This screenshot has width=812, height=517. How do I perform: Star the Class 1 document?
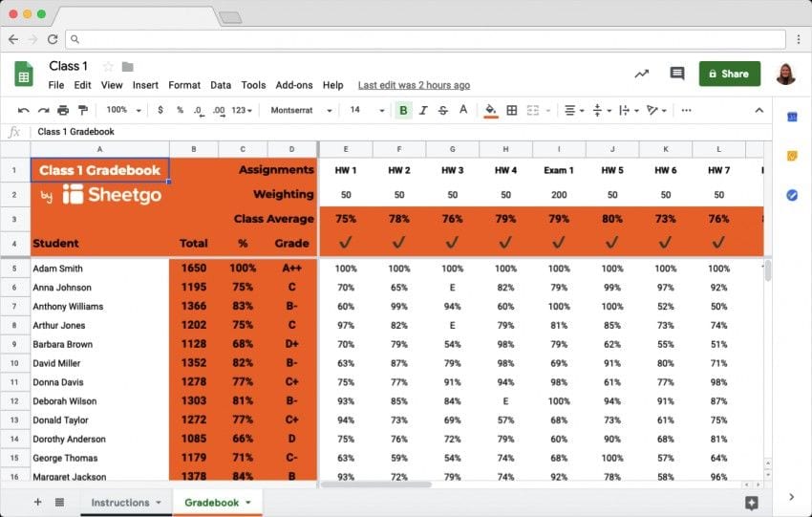click(108, 66)
